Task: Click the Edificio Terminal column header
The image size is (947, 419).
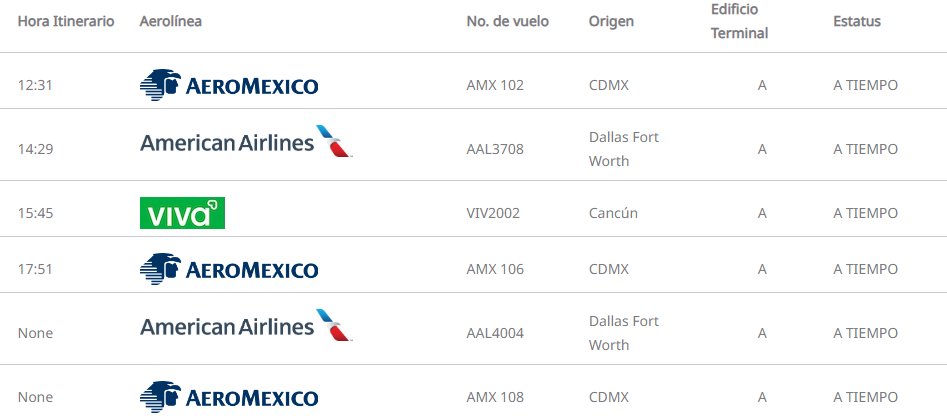Action: (739, 21)
